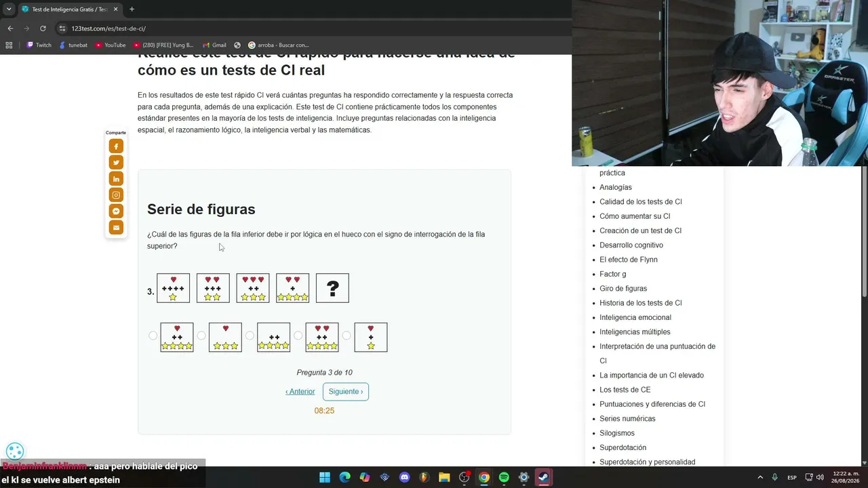Click the microphone icon in system tray
Viewport: 868px width, 488px height.
(x=774, y=477)
